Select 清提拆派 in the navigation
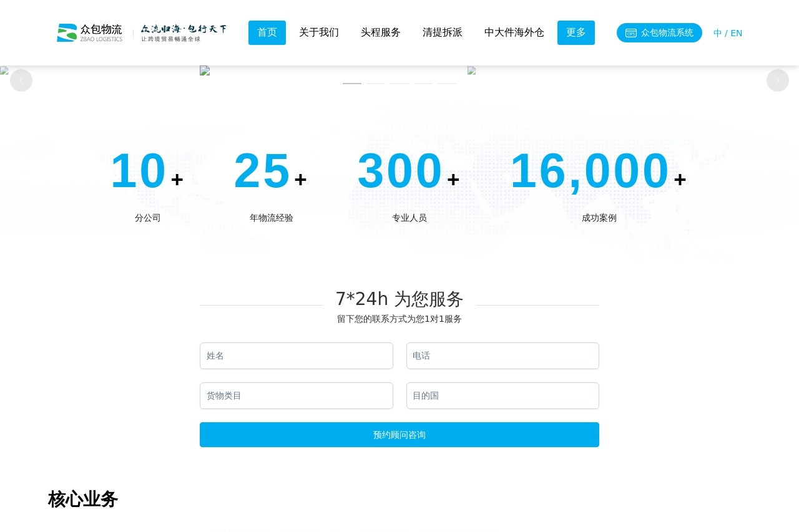Viewport: 799px width, 532px height. point(443,32)
